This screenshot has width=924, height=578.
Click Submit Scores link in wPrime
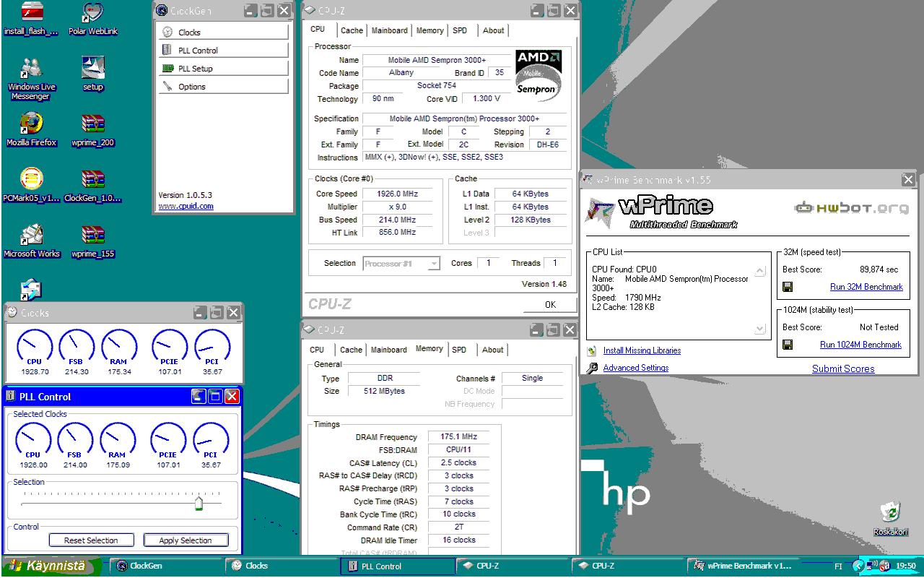[x=843, y=368]
